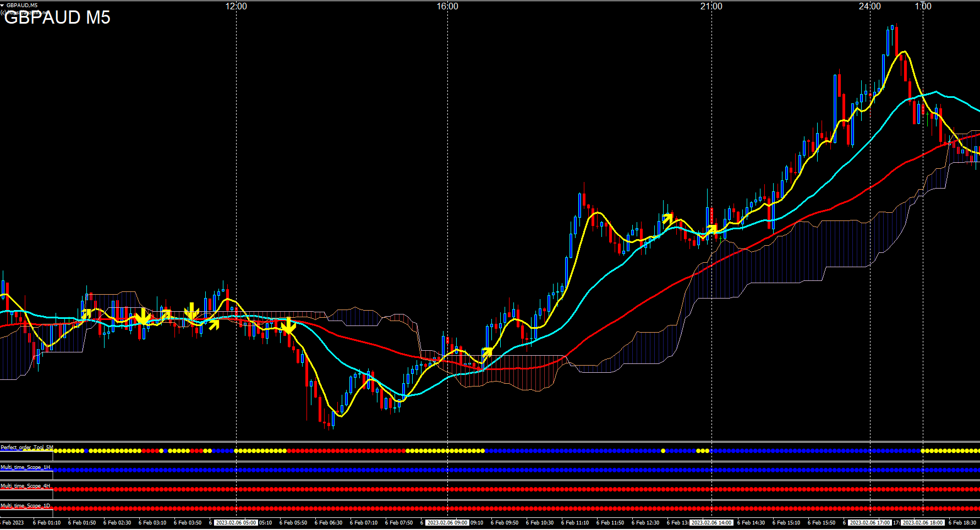Click the 6 Feb 15:50 axis label
The image size is (980, 530).
tap(822, 523)
